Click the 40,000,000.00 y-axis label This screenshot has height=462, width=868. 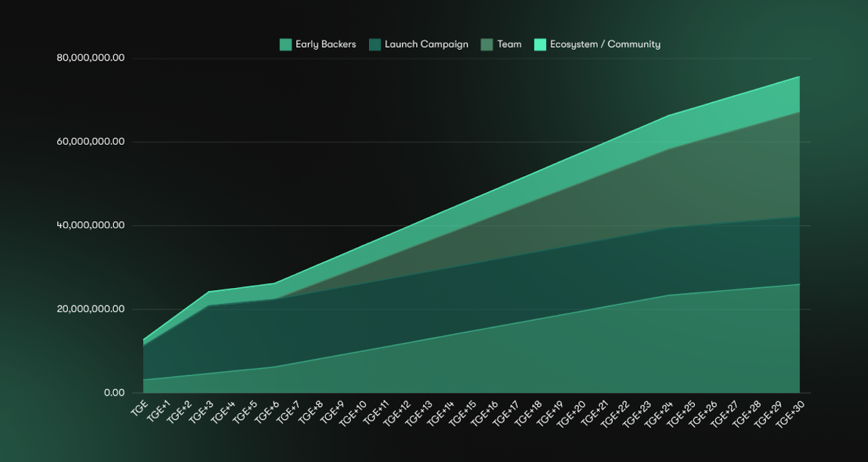[x=91, y=225]
